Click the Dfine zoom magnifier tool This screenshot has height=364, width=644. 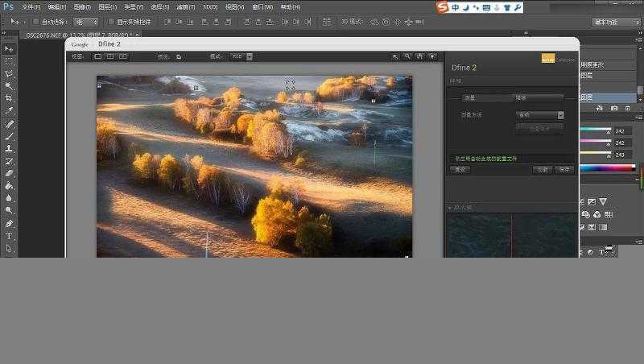coord(407,56)
